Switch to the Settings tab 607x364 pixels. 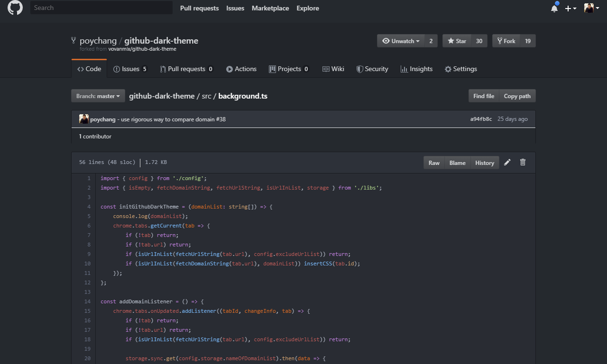coord(461,69)
